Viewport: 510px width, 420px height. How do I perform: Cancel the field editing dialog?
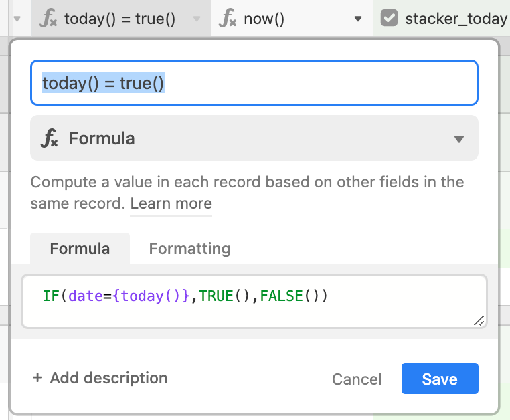(x=357, y=379)
